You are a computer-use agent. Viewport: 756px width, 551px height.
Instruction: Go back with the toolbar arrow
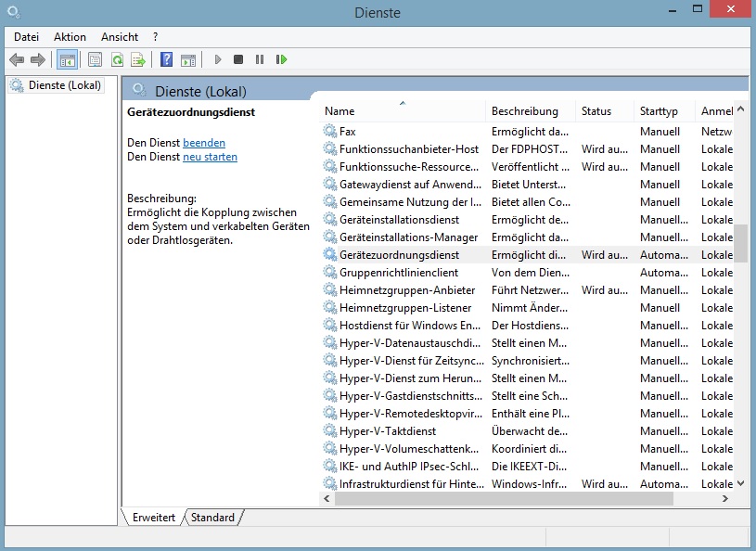point(17,59)
